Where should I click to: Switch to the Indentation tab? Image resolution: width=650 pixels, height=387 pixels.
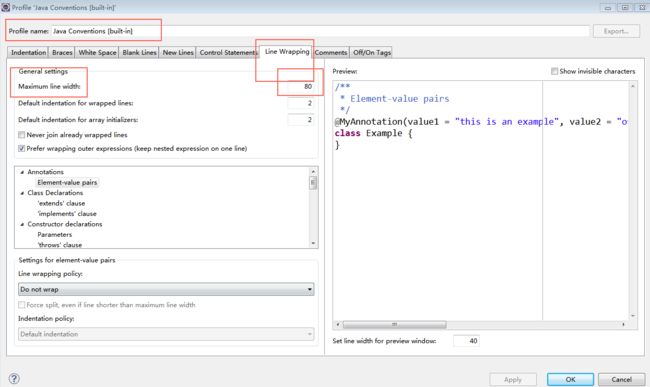pyautogui.click(x=28, y=52)
